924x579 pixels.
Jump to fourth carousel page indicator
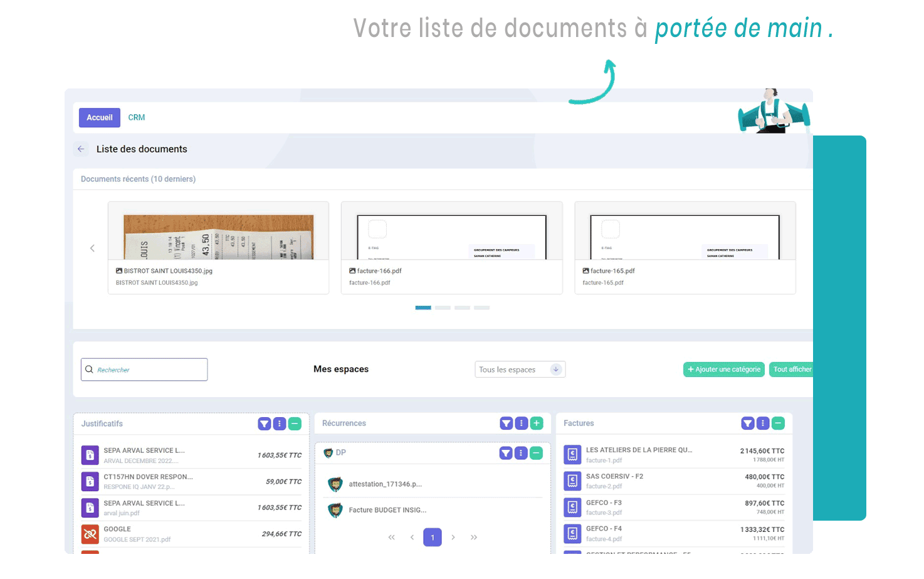click(481, 308)
